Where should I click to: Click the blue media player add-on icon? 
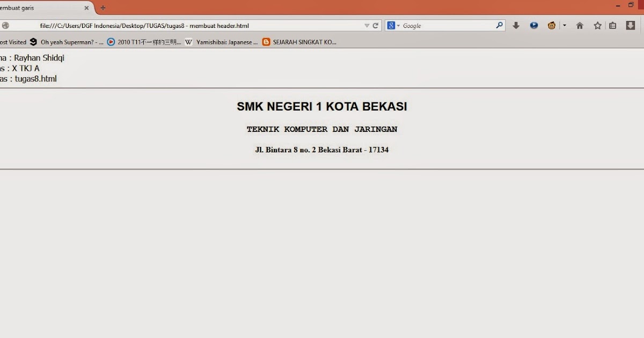[533, 25]
